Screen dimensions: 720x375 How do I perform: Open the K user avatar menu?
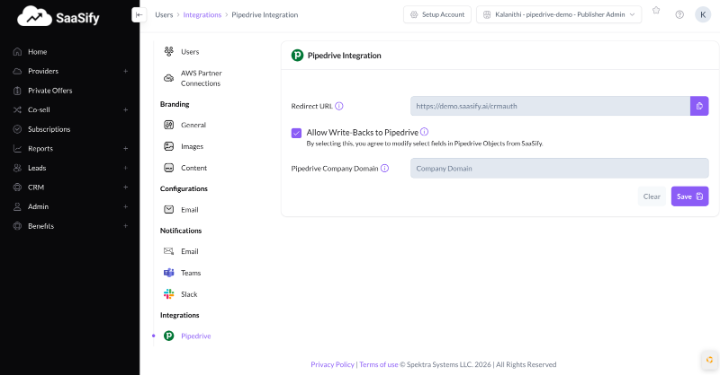703,15
